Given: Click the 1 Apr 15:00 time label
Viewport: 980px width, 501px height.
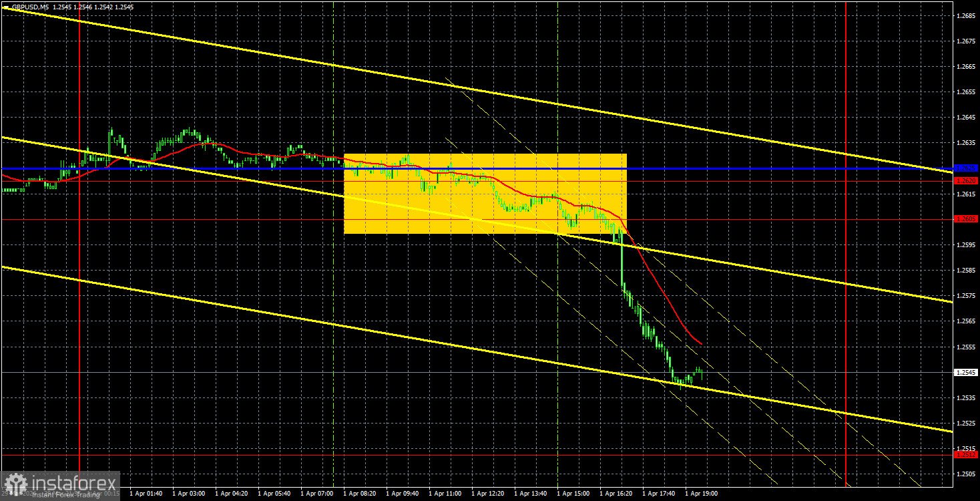Looking at the screenshot, I should 573,494.
